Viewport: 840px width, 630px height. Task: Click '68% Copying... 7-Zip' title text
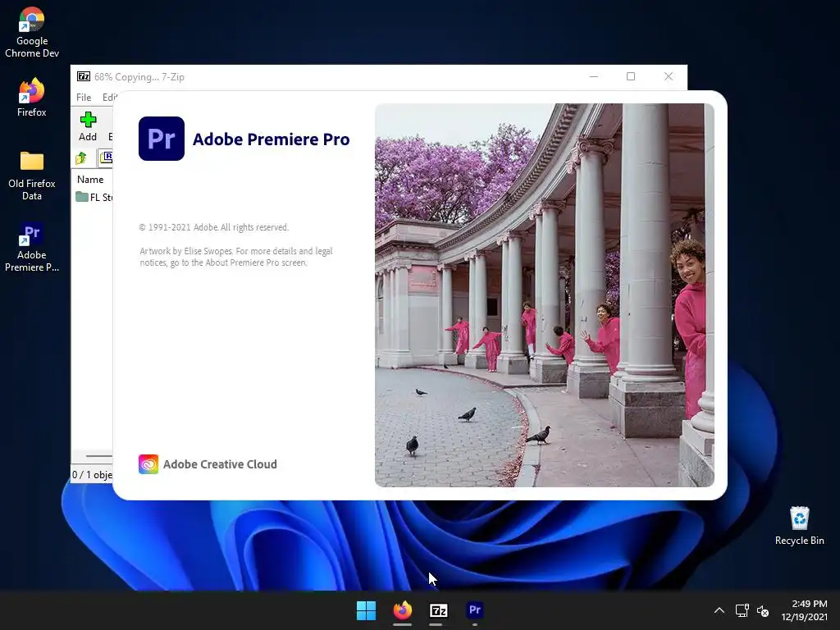pos(139,76)
